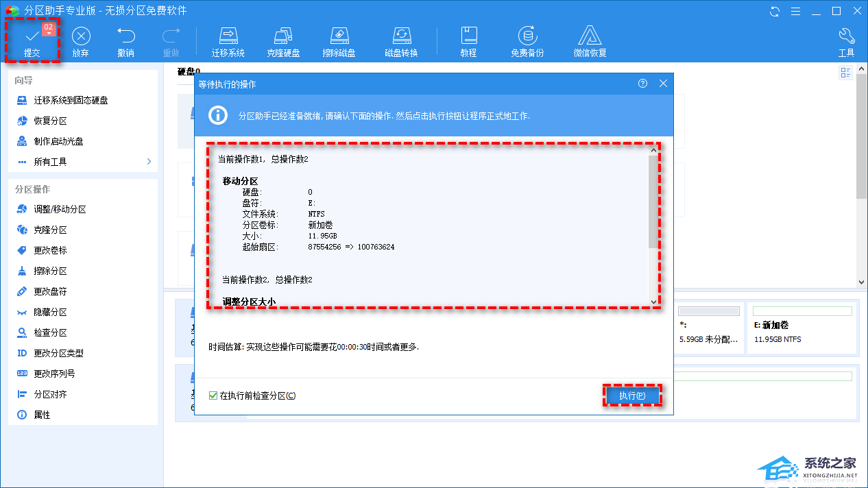Click the 向导 section header
This screenshot has height=488, width=868.
pyautogui.click(x=23, y=80)
